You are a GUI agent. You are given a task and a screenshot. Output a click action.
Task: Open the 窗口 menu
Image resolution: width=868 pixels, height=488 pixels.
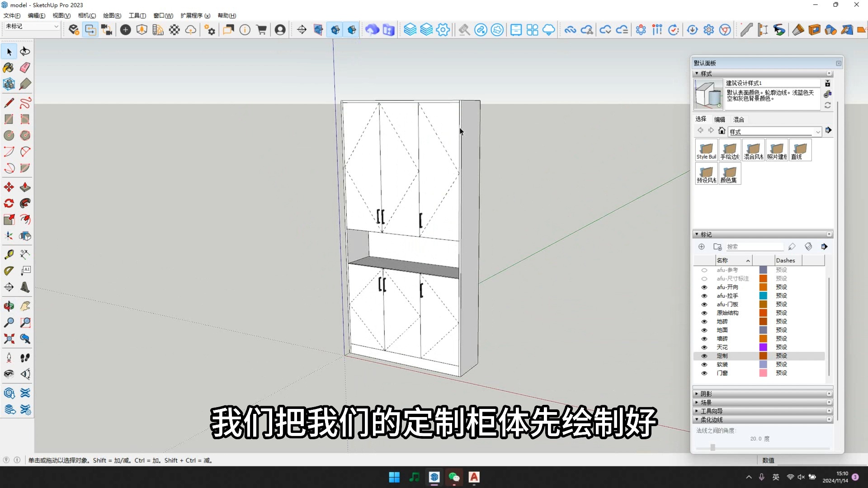click(163, 15)
